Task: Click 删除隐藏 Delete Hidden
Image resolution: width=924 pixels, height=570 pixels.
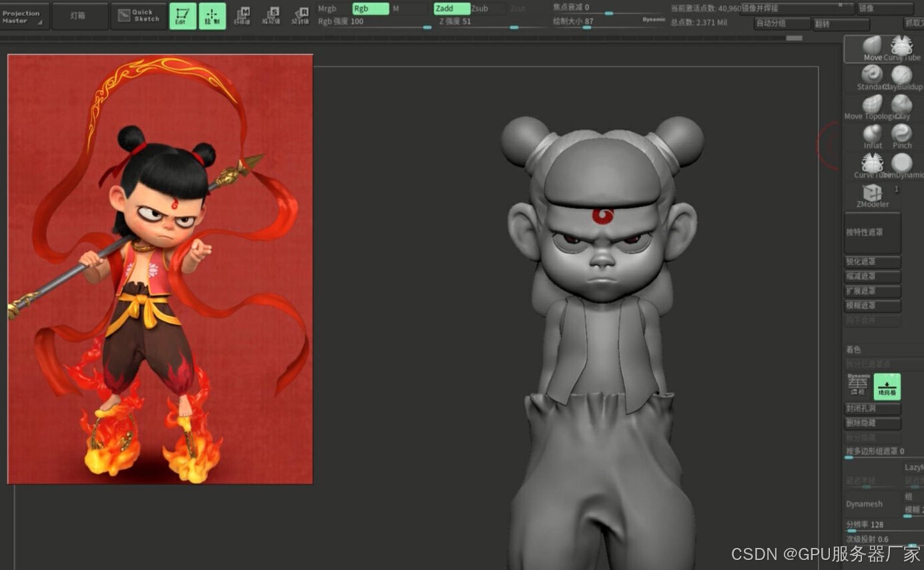Action: [873, 423]
